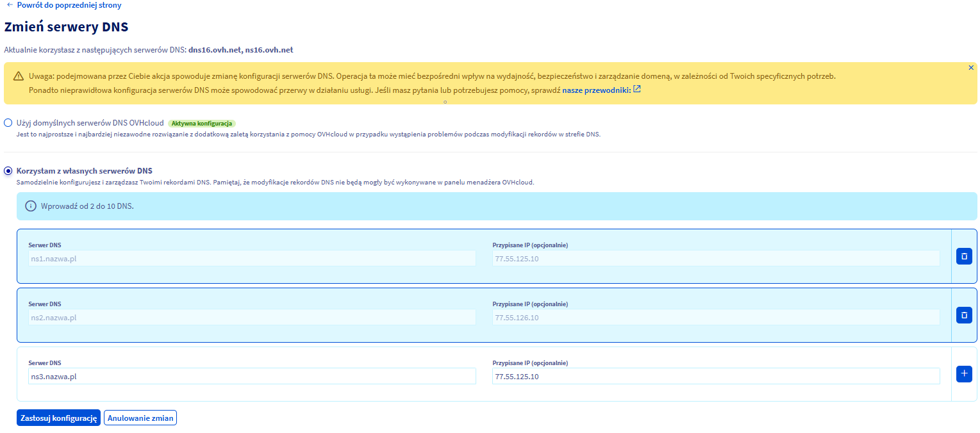The image size is (980, 433).
Task: Focus the IP field in the ns3.nazwa.pl row
Action: [715, 377]
